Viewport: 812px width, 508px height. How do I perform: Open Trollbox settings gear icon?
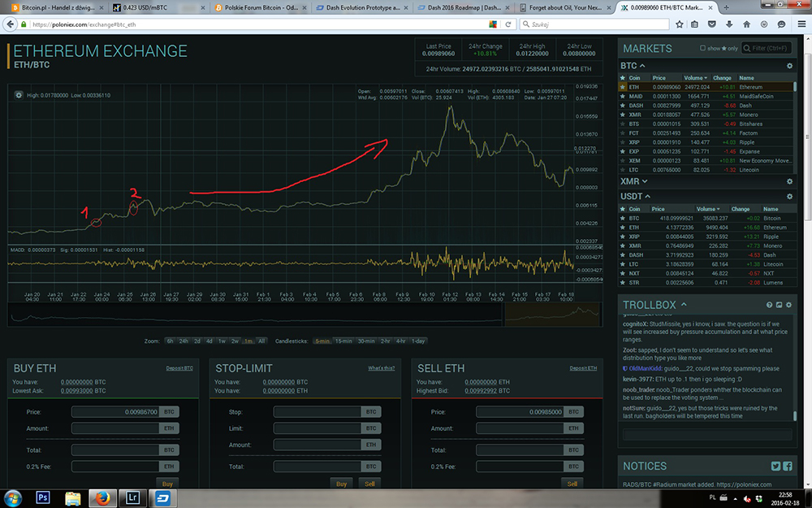(x=788, y=305)
